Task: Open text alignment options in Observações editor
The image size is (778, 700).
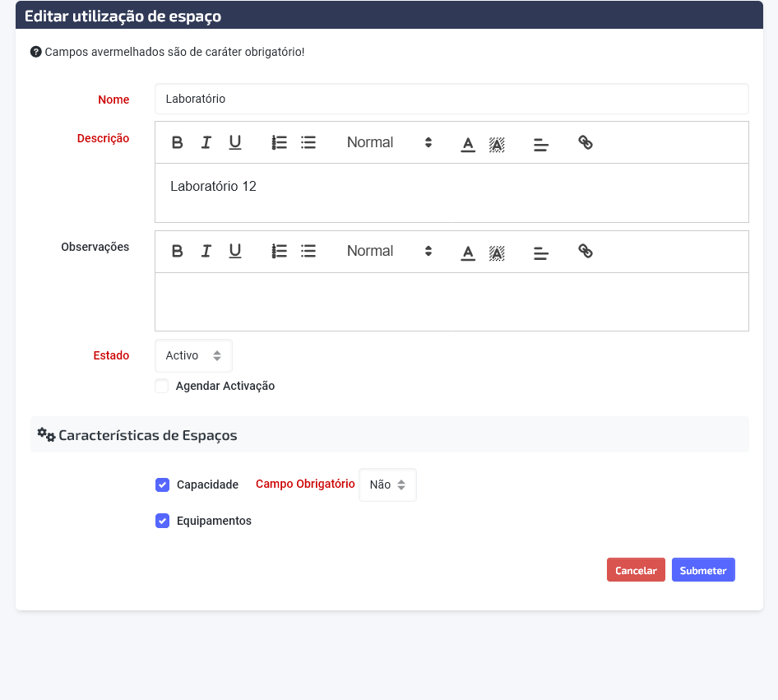Action: pyautogui.click(x=541, y=253)
